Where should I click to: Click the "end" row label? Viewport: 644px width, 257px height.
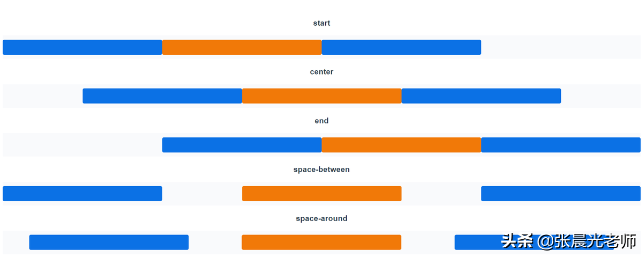click(x=321, y=121)
